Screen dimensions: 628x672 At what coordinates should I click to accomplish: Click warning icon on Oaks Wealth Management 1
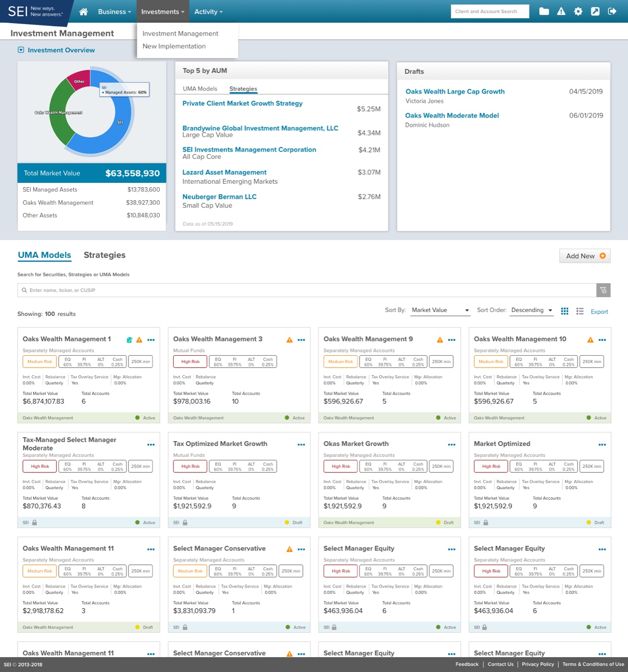(x=139, y=340)
